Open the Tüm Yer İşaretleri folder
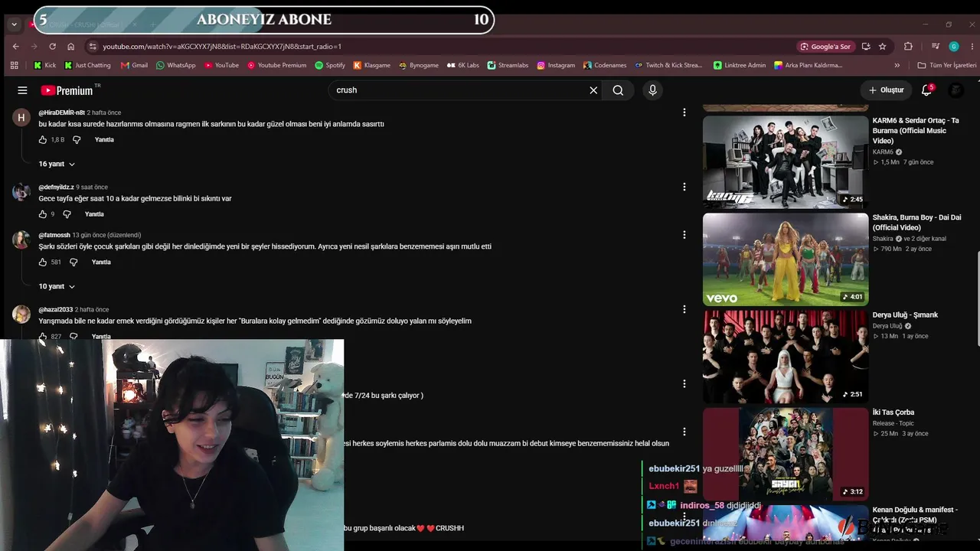Viewport: 980px width, 551px height. click(946, 65)
